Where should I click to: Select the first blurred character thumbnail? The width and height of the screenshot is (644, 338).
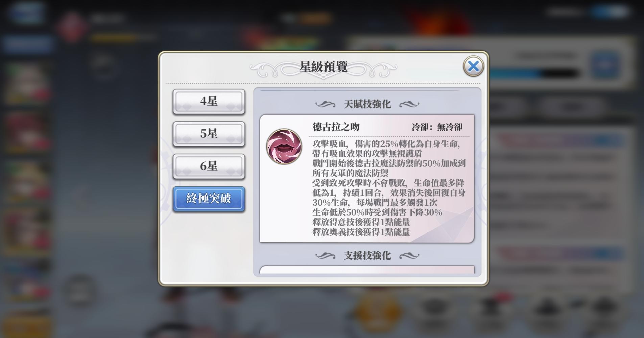pos(27,83)
